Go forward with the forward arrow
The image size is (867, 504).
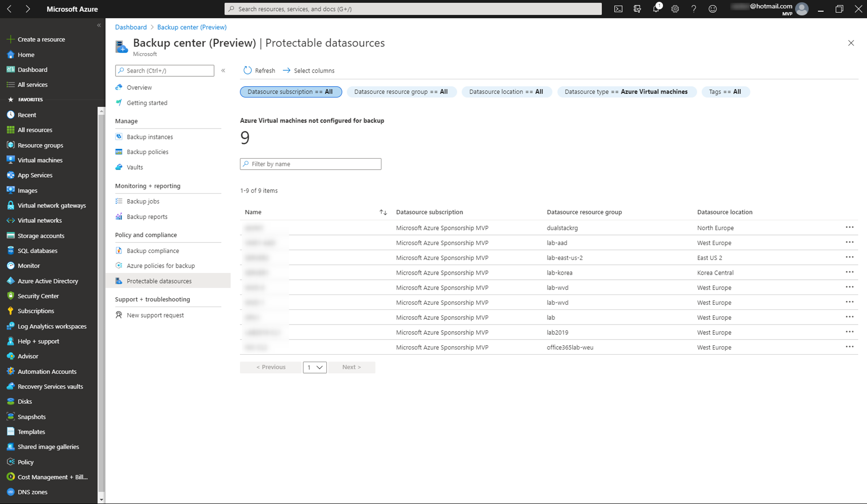pos(28,9)
